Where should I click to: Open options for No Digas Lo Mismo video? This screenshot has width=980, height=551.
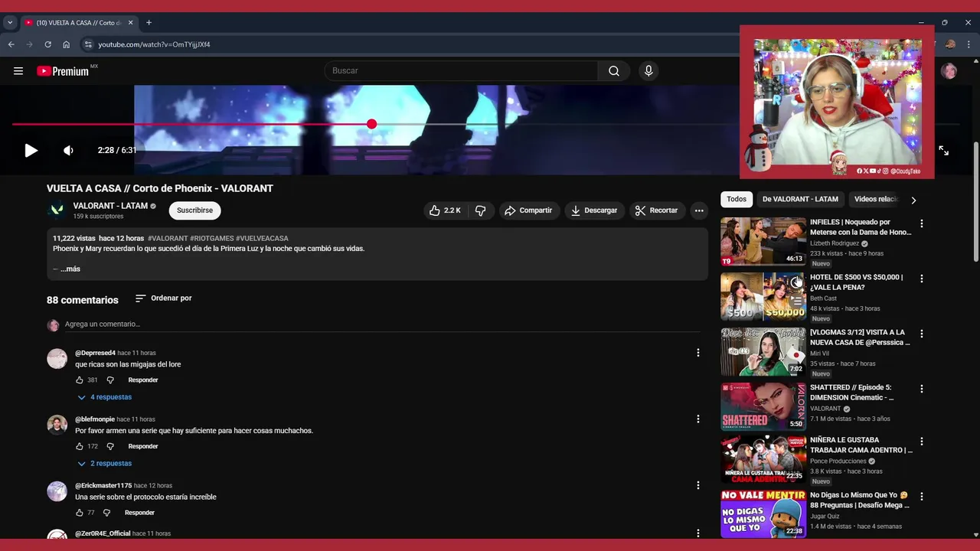[922, 497]
